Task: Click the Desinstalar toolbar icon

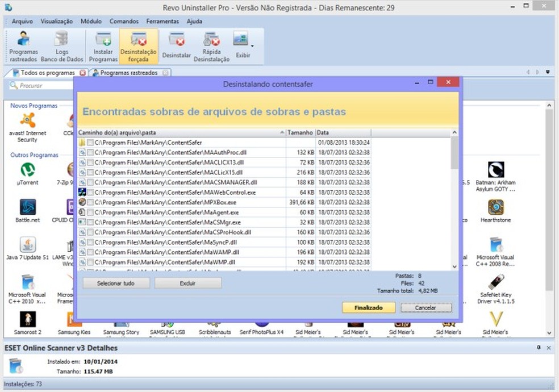Action: [x=176, y=45]
